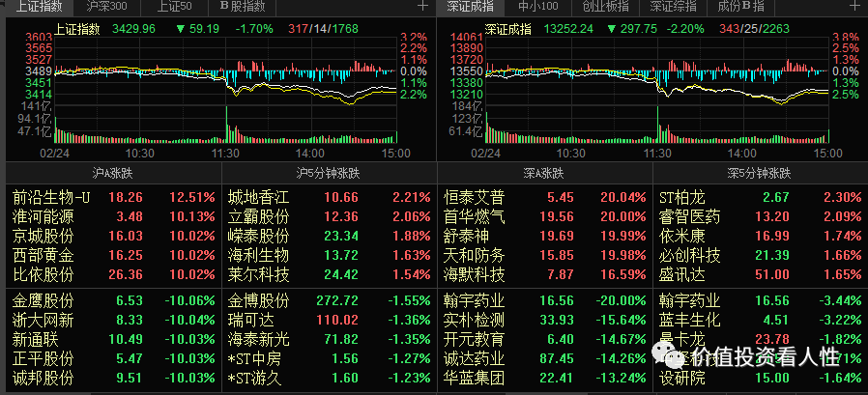
Task: Click the 沪A涨跌 column header
Action: (x=112, y=173)
